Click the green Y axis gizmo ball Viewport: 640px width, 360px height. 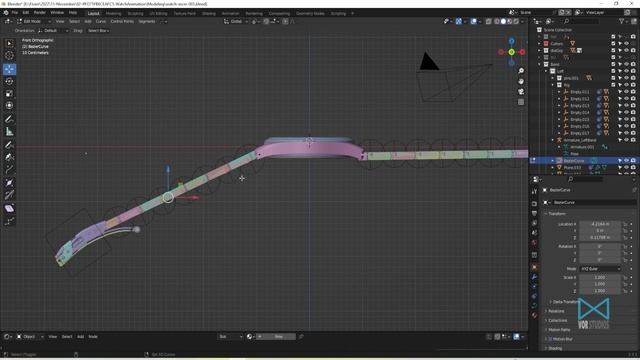[511, 52]
